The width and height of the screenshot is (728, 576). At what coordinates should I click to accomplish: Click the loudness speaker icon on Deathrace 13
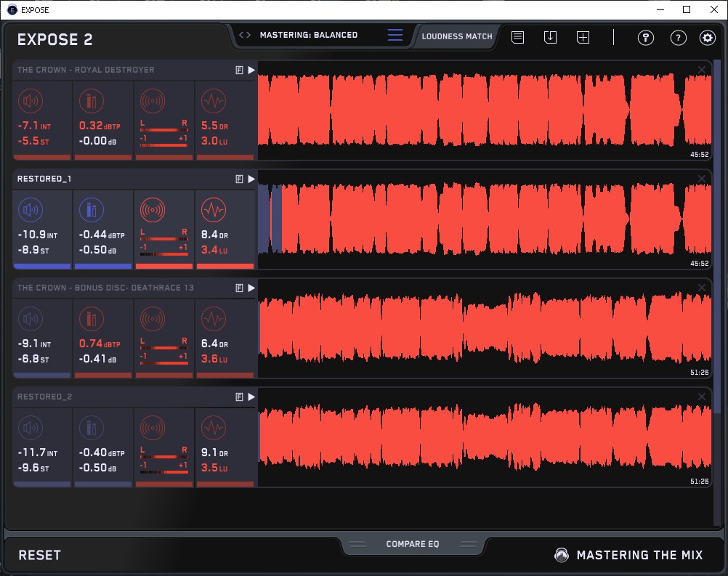(31, 319)
